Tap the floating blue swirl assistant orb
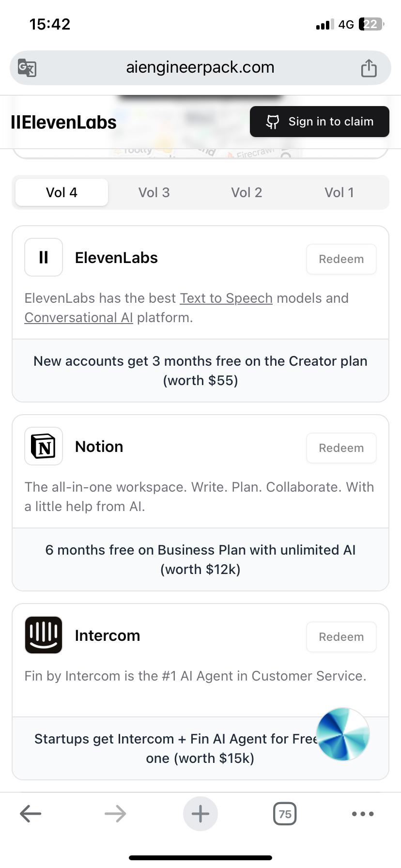Image resolution: width=401 pixels, height=868 pixels. click(x=343, y=734)
